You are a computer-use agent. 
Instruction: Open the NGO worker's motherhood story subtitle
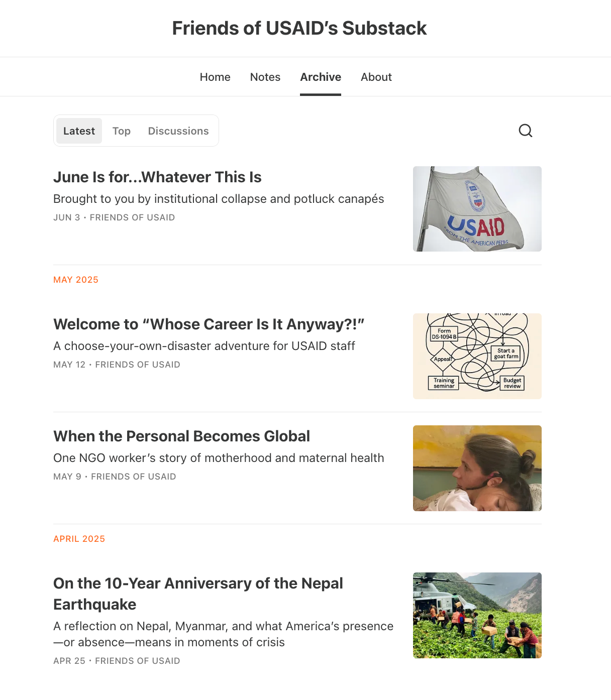click(x=219, y=458)
